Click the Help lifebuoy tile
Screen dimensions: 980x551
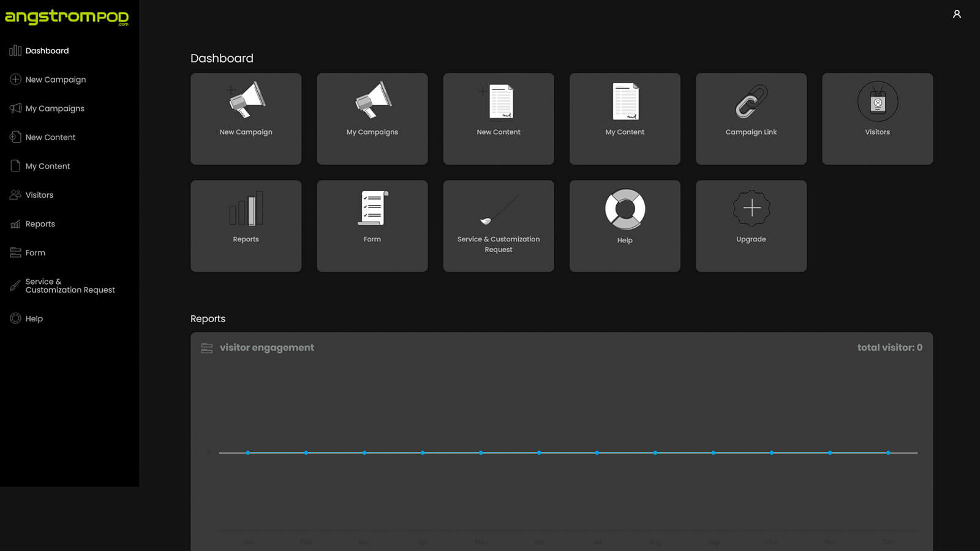pos(624,225)
